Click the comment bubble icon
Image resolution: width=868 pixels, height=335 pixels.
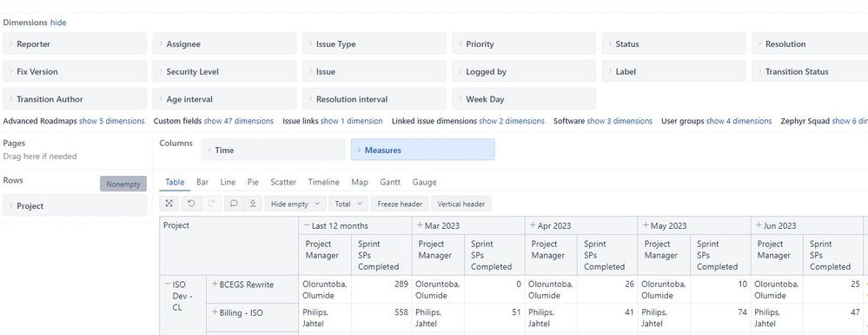point(234,204)
